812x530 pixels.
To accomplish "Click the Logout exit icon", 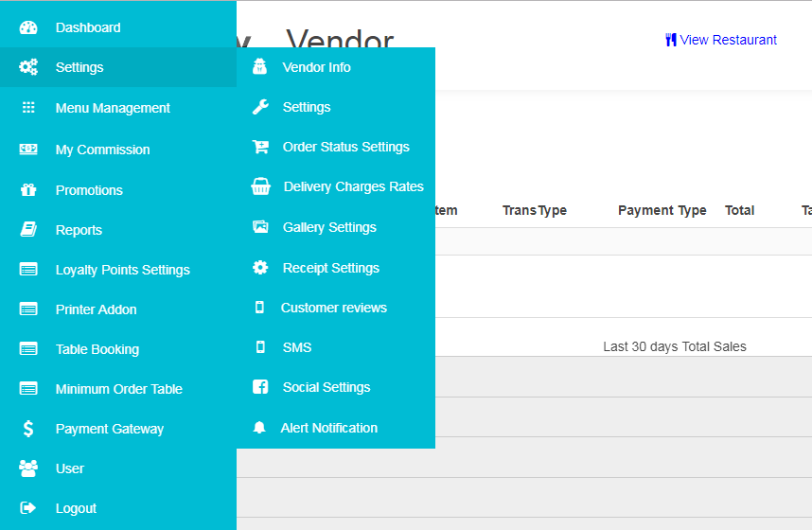I will pos(28,508).
